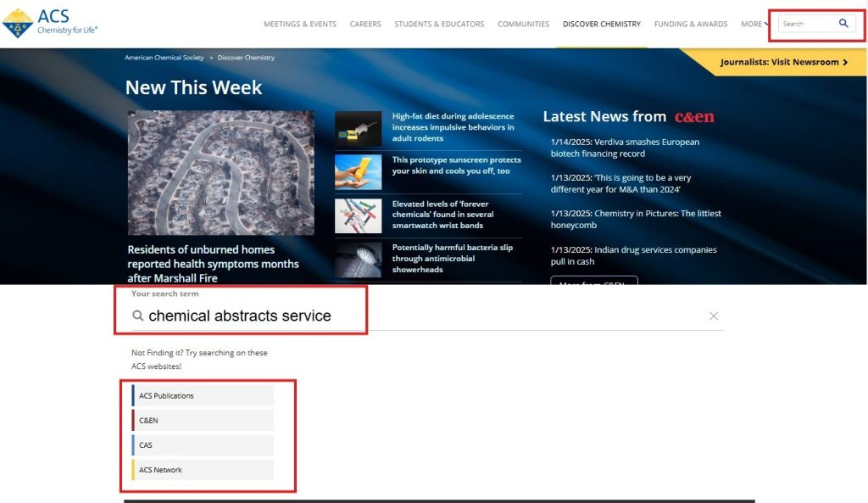Click the ACS Chemistry for Life logo

coord(50,23)
